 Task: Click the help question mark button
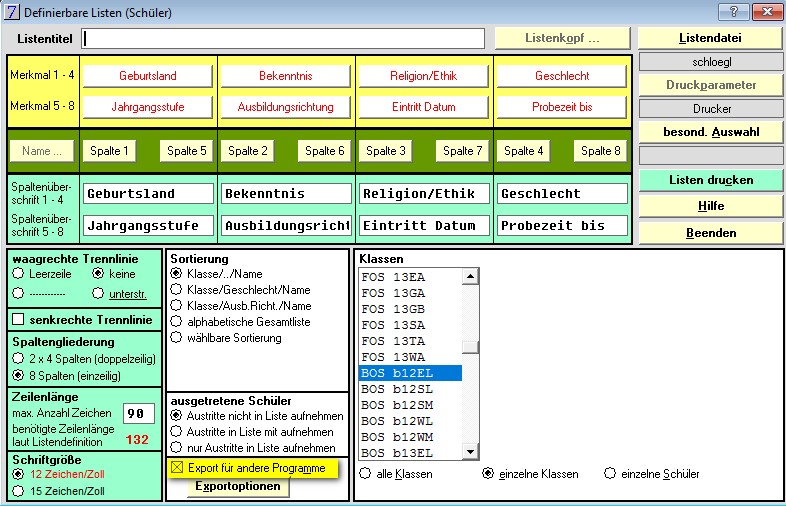[734, 12]
